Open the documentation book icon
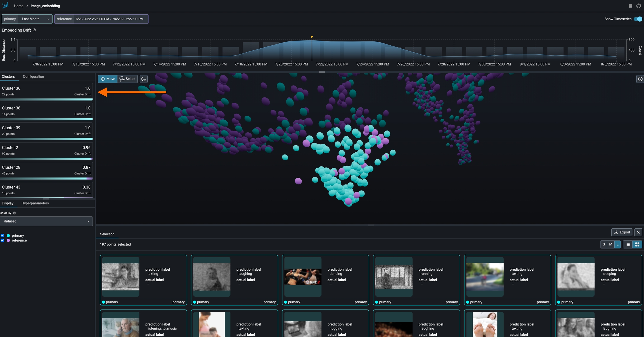 coord(631,6)
